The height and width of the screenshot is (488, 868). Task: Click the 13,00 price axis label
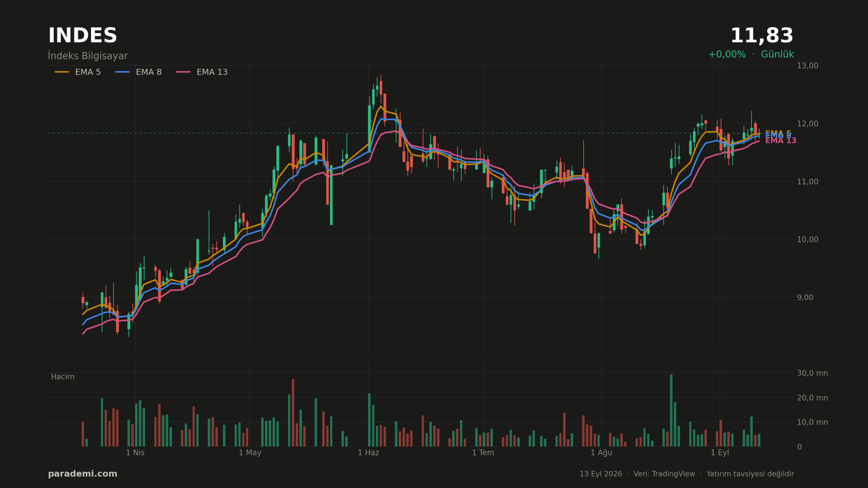[x=807, y=66]
